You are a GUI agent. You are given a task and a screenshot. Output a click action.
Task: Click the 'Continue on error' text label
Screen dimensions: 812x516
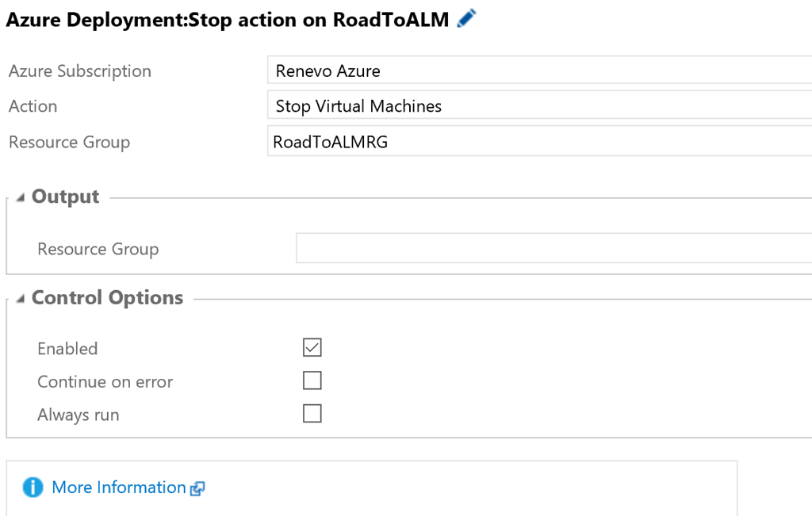tap(105, 382)
